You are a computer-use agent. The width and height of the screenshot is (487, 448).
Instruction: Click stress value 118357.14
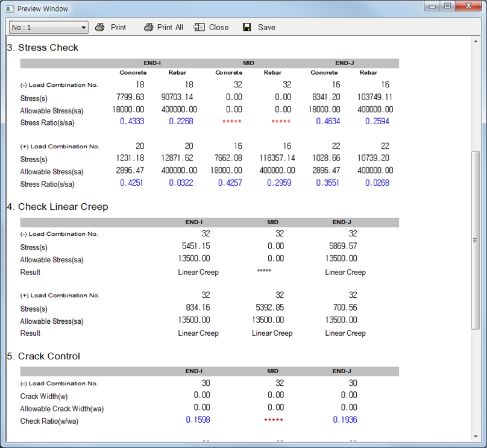[277, 158]
